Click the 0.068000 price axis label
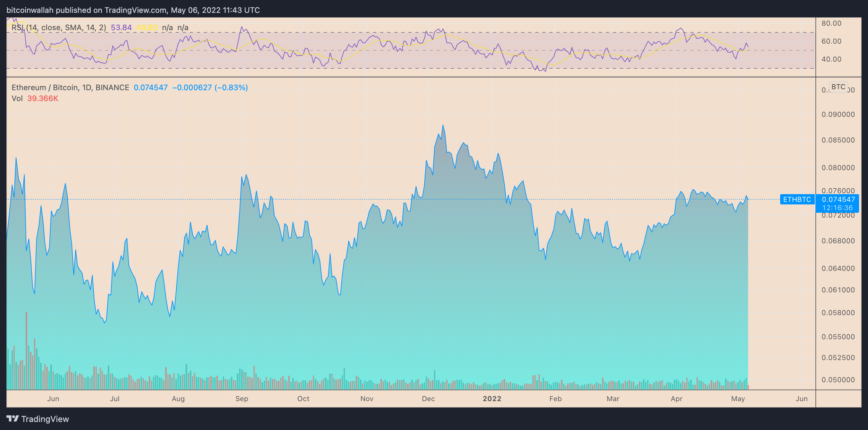868x430 pixels. [838, 240]
